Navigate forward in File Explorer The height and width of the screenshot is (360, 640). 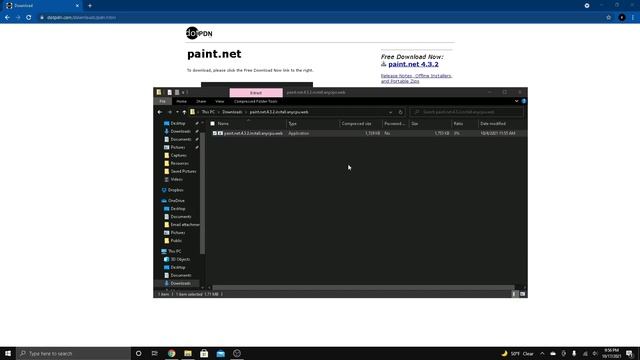point(170,112)
